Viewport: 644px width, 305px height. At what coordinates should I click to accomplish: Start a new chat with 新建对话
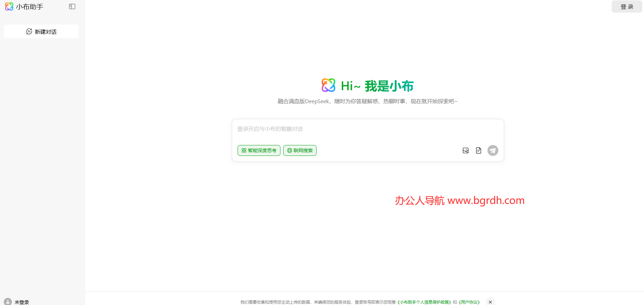point(41,31)
